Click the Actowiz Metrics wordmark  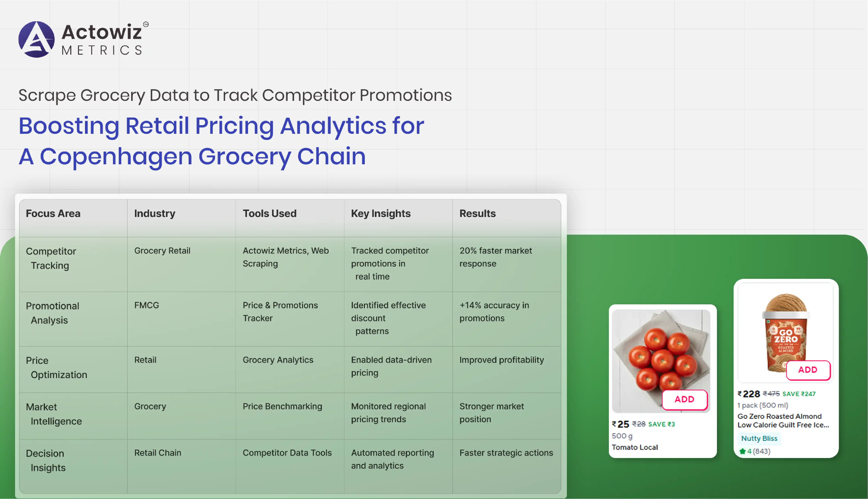pos(102,39)
